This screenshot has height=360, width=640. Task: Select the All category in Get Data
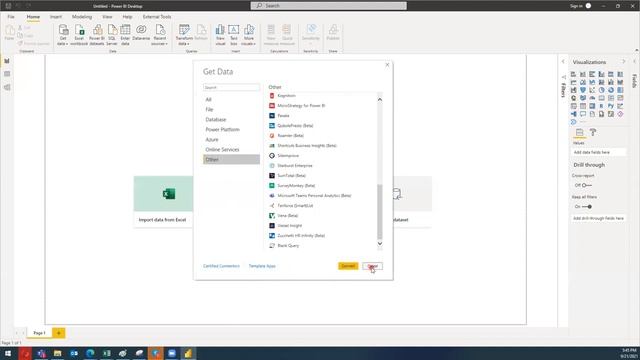click(x=231, y=100)
